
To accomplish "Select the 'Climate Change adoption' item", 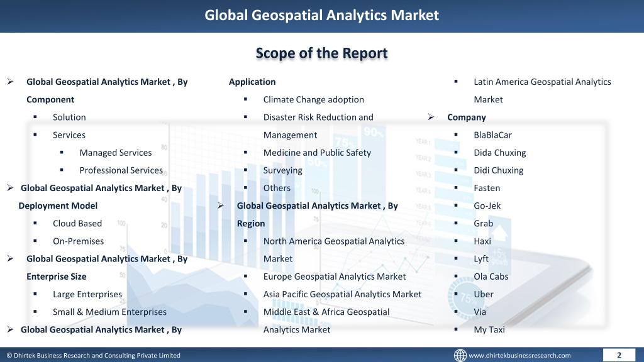I will click(x=313, y=100).
